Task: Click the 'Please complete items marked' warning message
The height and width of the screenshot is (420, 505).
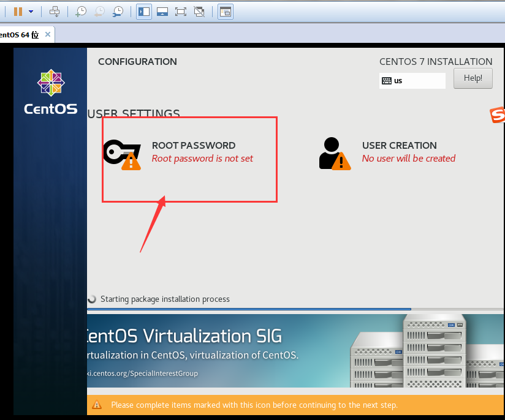Action: pos(254,405)
